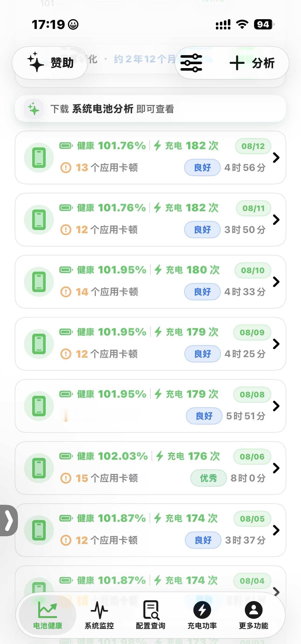
Task: Tap warning icon beside 14 个应用卡顿
Action: click(x=66, y=292)
